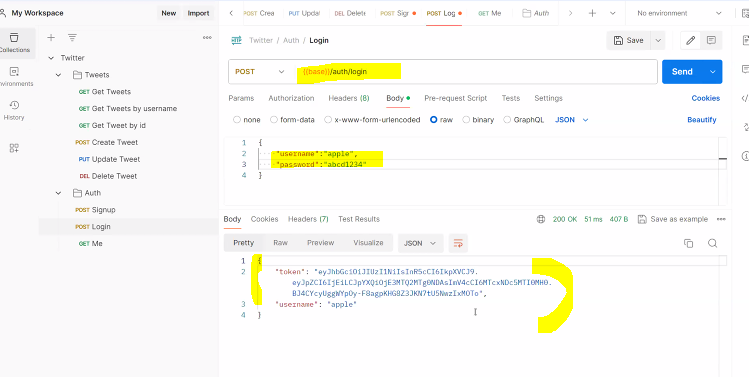Collapse the Tweets folder
This screenshot has width=749, height=377.
pos(58,75)
